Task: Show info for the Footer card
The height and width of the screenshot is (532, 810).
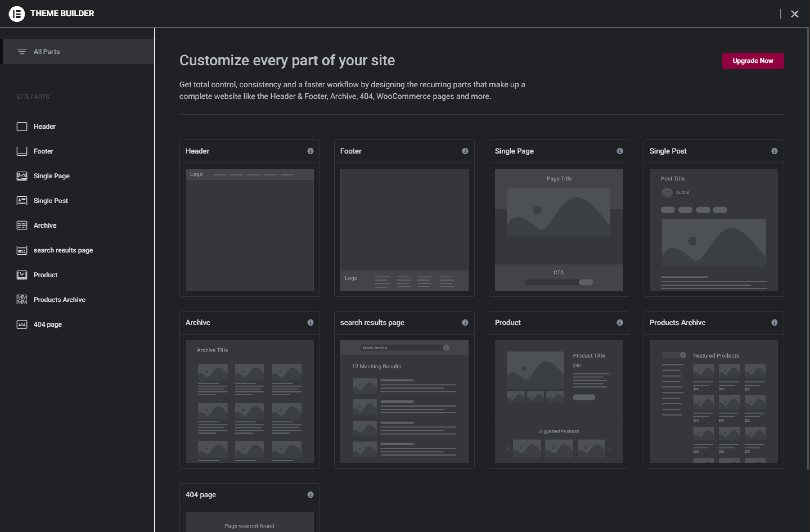Action: [465, 151]
